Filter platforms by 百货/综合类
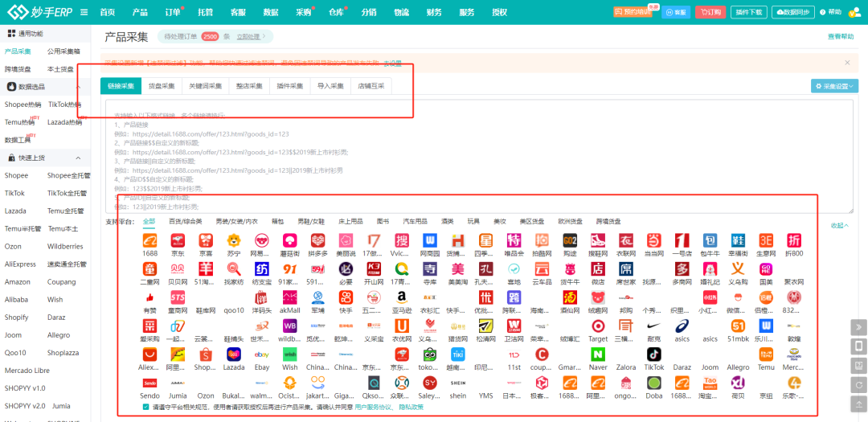This screenshot has height=422, width=868. 186,221
